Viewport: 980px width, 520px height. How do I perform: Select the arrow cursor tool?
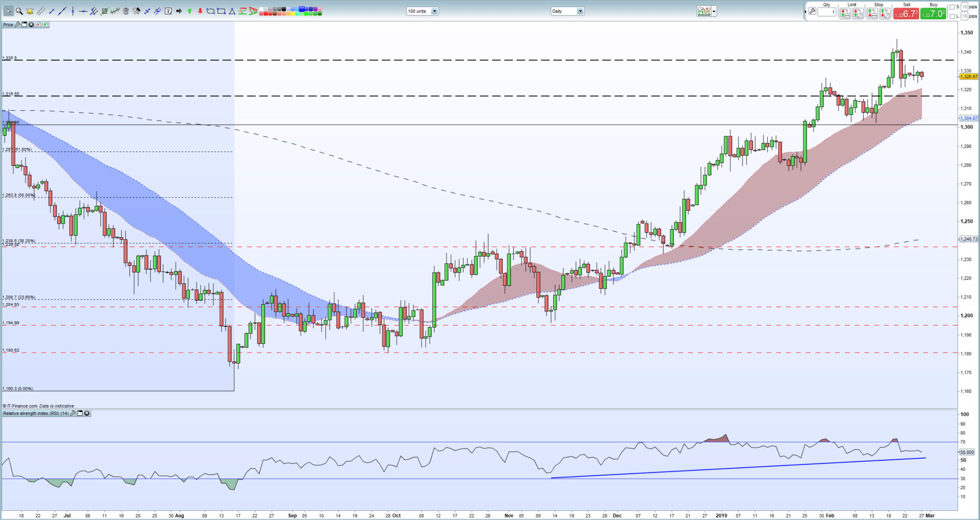coord(9,11)
